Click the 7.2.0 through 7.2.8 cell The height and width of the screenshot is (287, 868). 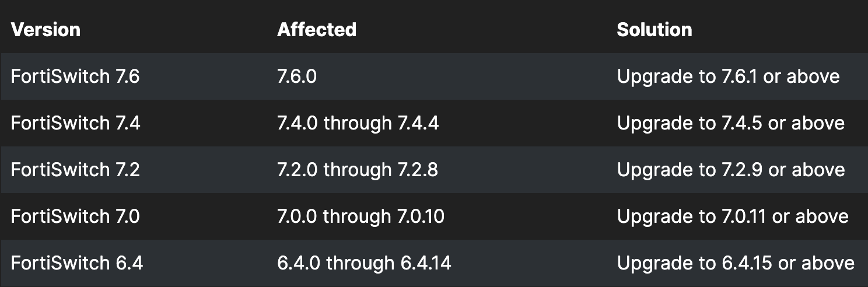[x=358, y=170]
